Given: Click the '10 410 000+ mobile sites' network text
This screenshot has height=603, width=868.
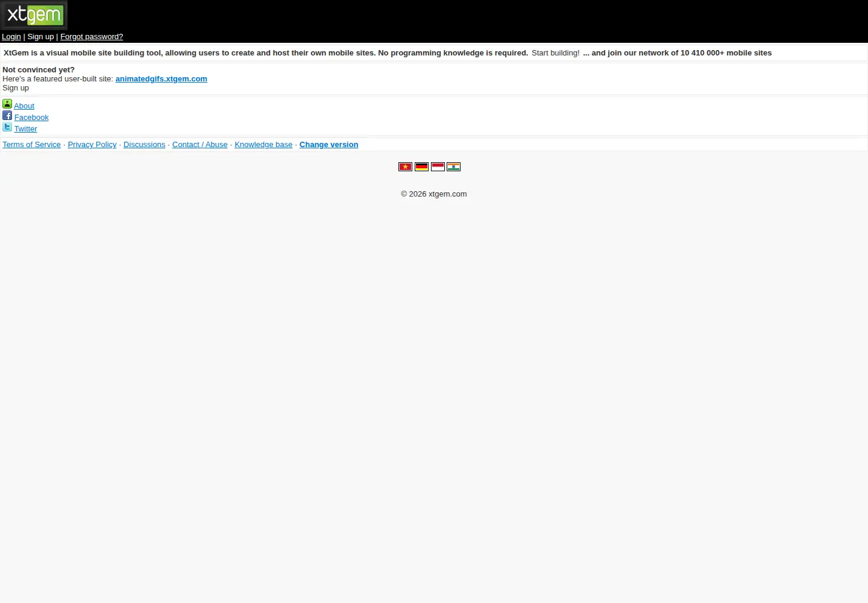Looking at the screenshot, I should 726,53.
